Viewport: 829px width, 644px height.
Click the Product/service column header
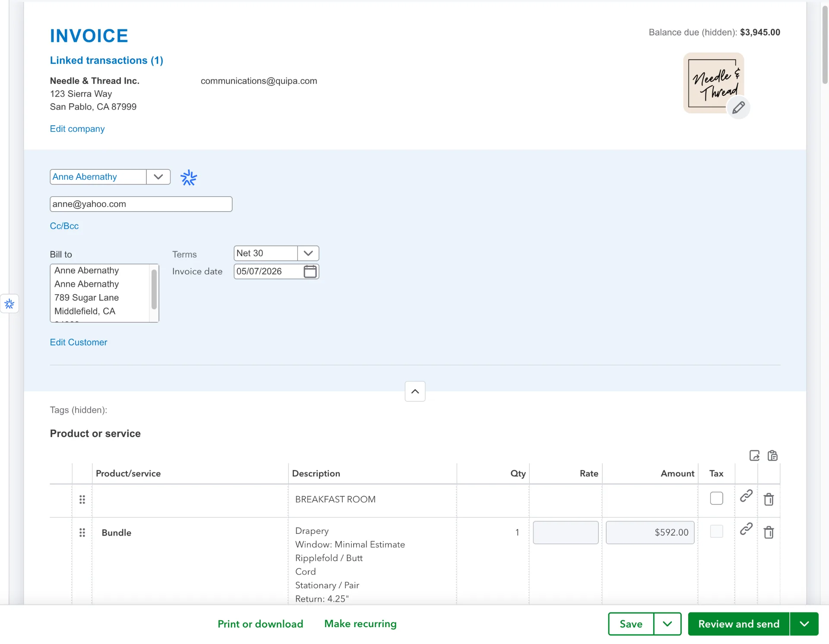click(x=128, y=473)
